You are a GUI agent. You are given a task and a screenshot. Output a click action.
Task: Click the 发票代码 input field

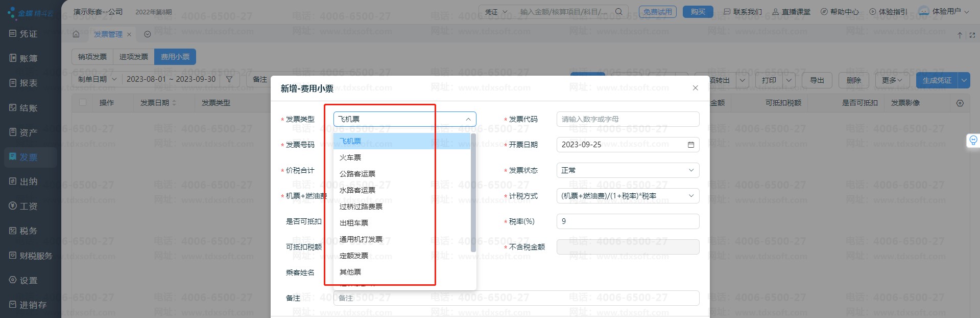pyautogui.click(x=627, y=119)
